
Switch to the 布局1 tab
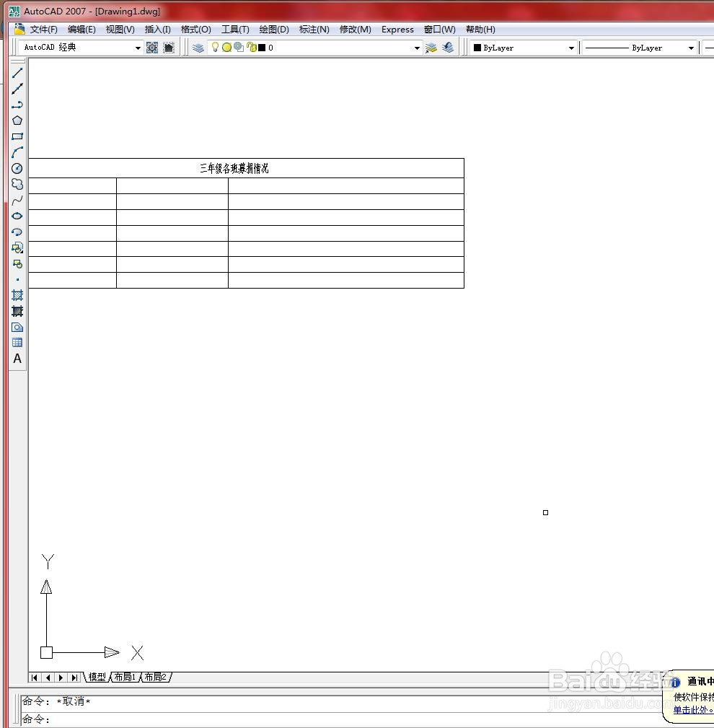[125, 677]
